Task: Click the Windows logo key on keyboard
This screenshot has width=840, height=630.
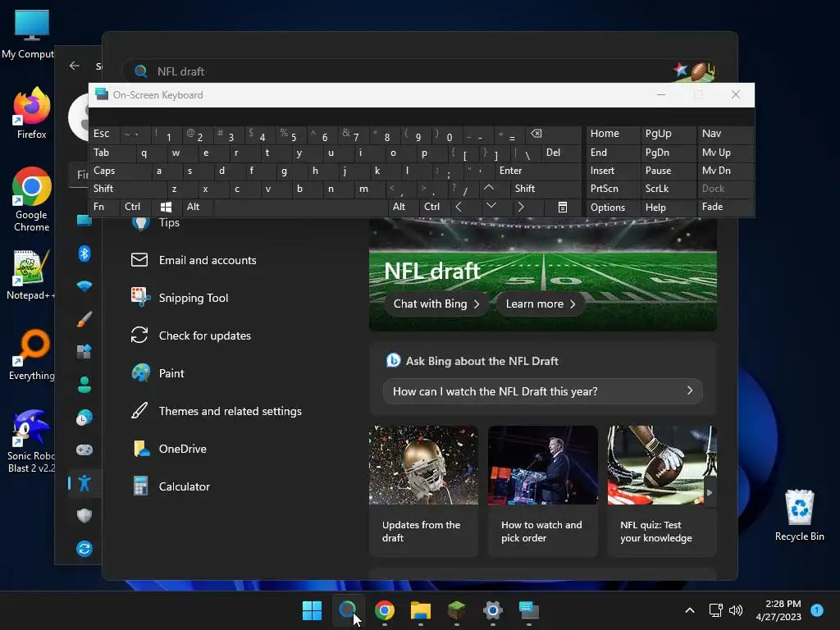Action: 166,207
